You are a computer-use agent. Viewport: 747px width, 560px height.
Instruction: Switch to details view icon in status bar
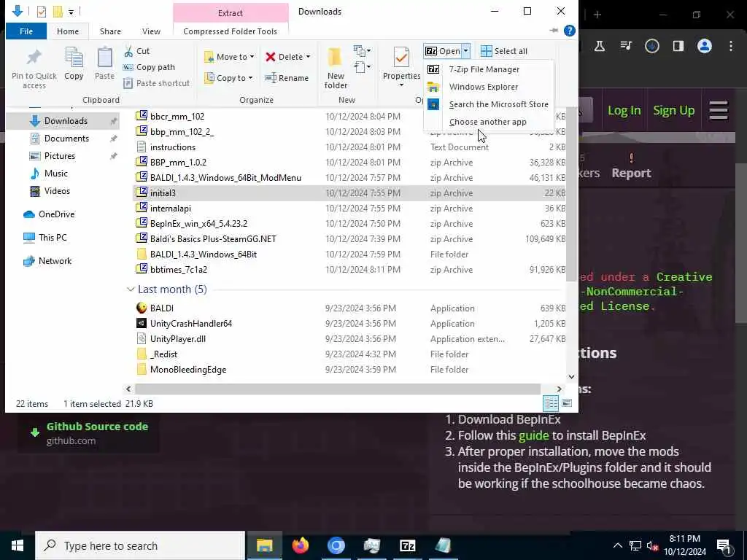[x=551, y=403]
